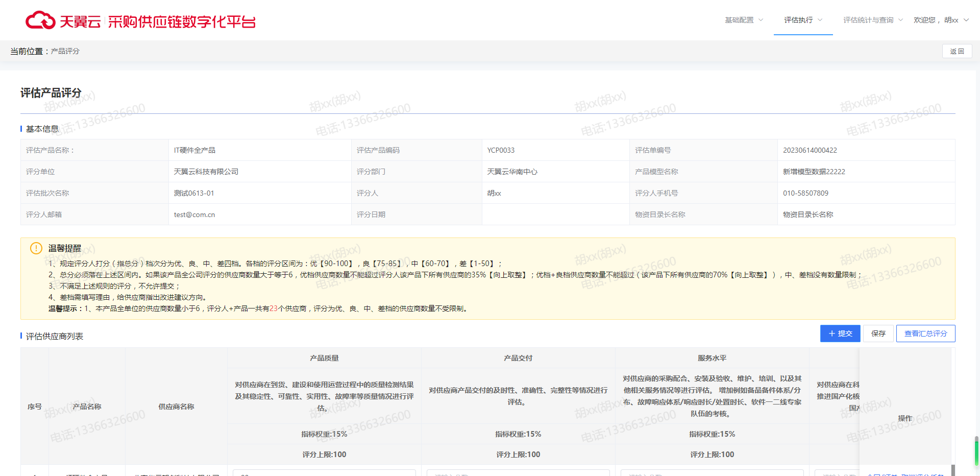The height and width of the screenshot is (476, 980).
Task: Open 查看汇总评分 summary view
Action: (x=926, y=334)
